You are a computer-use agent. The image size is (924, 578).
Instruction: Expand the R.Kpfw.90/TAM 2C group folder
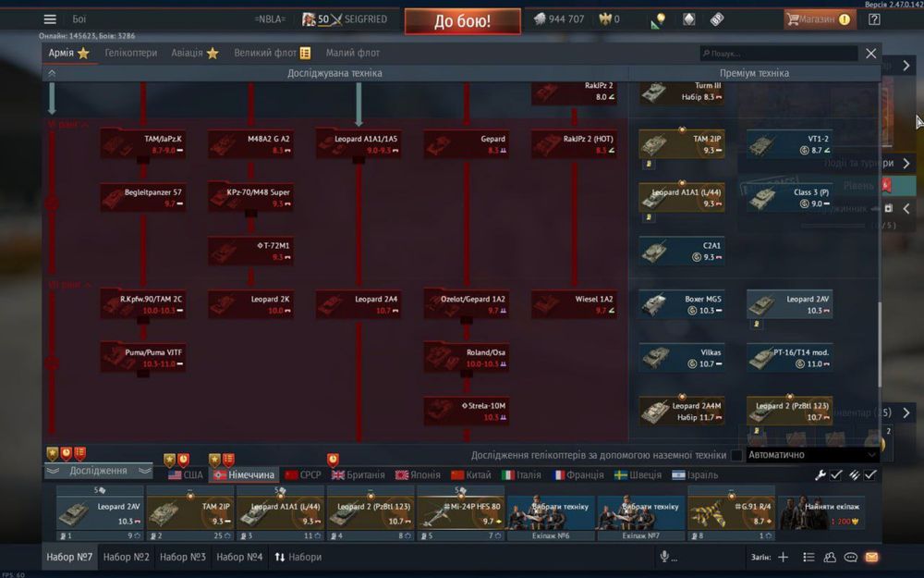[x=143, y=304]
